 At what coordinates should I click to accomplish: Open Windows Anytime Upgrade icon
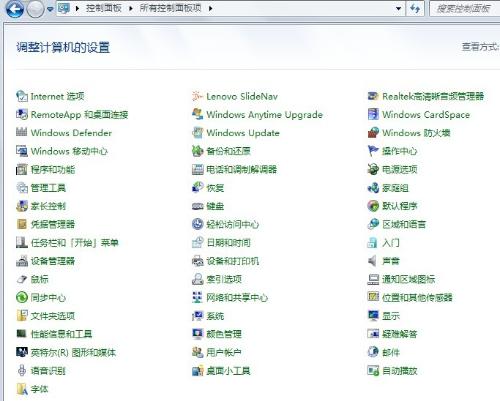(198, 115)
